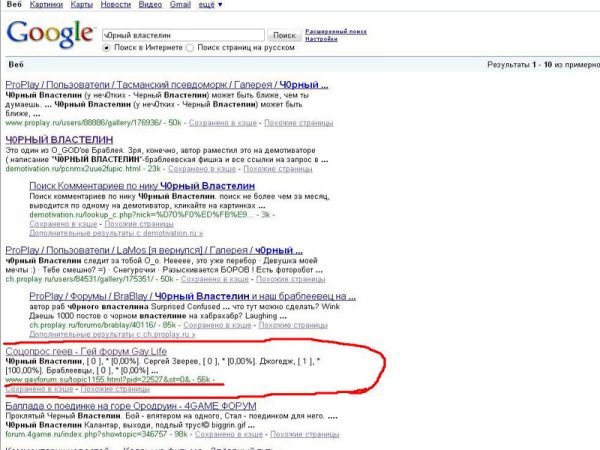This screenshot has height=450, width=600.
Task: Open similar pages for ch.proplay.ru/forums/brablay result
Action: click(293, 325)
